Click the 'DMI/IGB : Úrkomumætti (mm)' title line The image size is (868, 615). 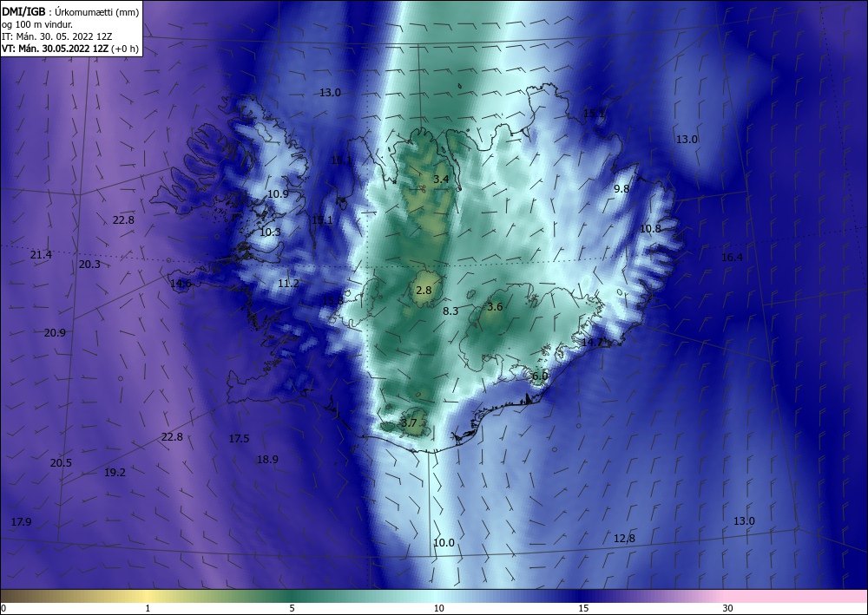pyautogui.click(x=70, y=12)
